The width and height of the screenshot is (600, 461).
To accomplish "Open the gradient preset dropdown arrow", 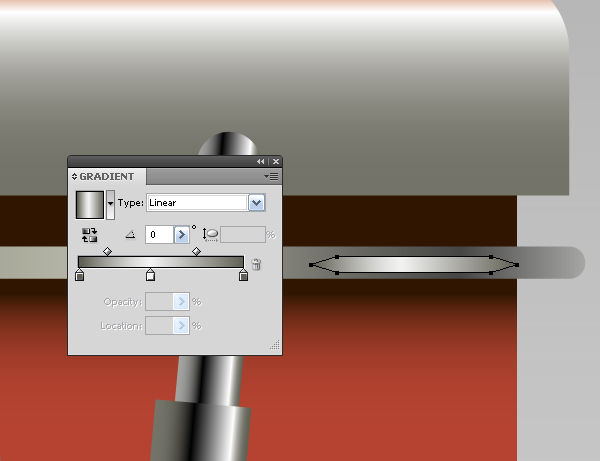I will pos(110,205).
